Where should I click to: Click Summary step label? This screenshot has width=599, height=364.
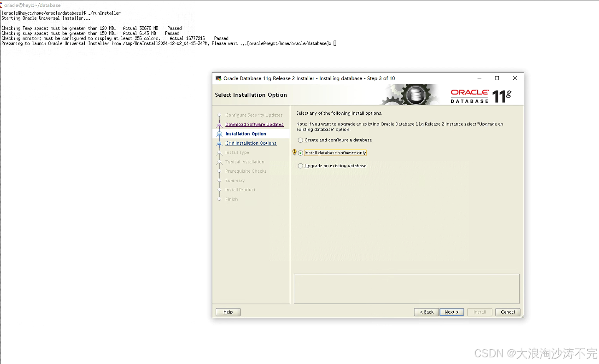click(235, 181)
